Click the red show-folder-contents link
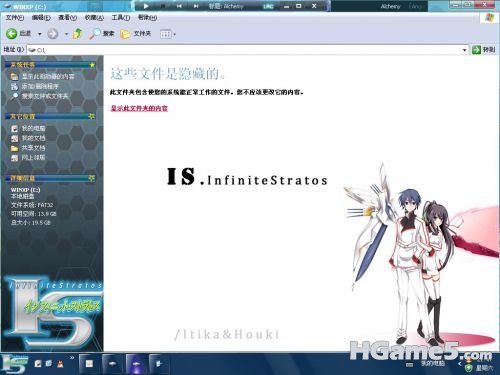 (139, 108)
